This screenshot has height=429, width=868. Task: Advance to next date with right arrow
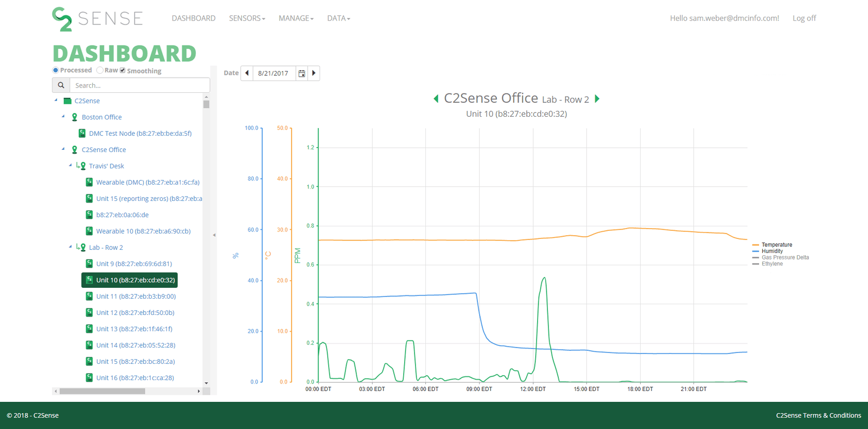tap(314, 73)
